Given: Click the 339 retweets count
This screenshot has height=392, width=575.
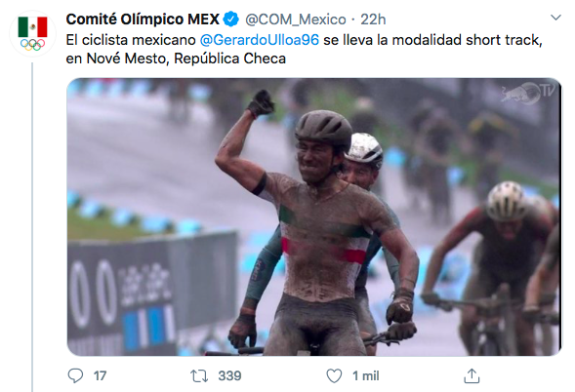Looking at the screenshot, I should pyautogui.click(x=229, y=375).
